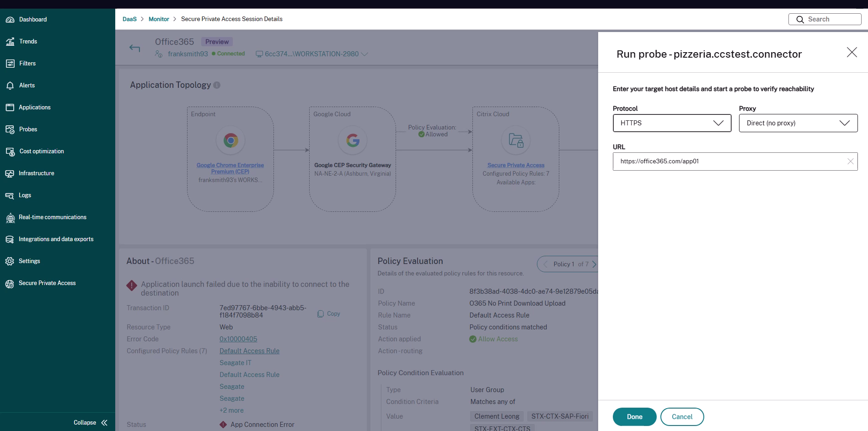Click Integrations and data exports icon
The image size is (868, 431).
coord(10,239)
